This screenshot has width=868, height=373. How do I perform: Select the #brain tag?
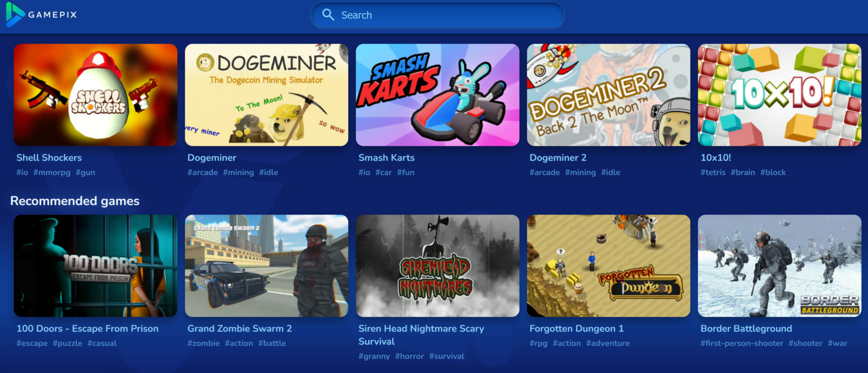coord(743,172)
